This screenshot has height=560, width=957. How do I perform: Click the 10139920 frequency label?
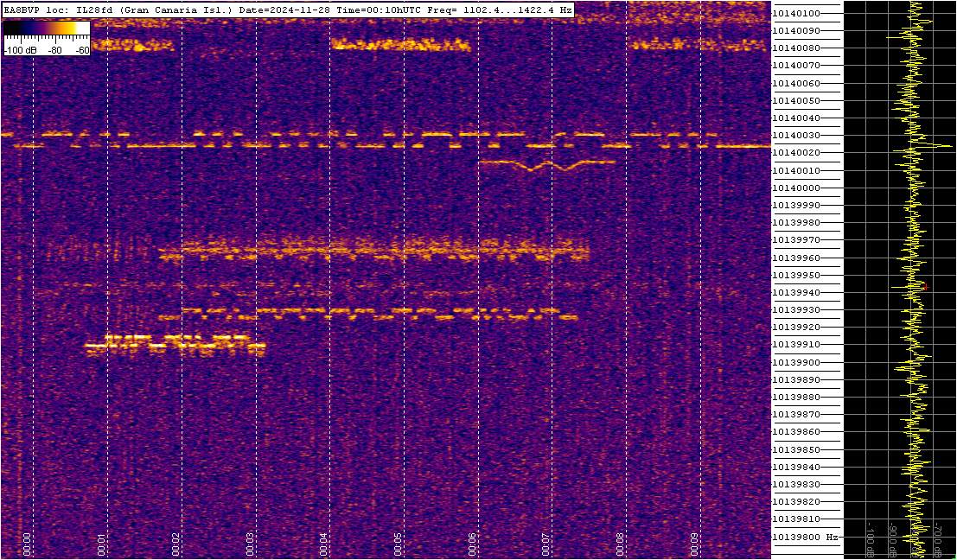pyautogui.click(x=796, y=328)
